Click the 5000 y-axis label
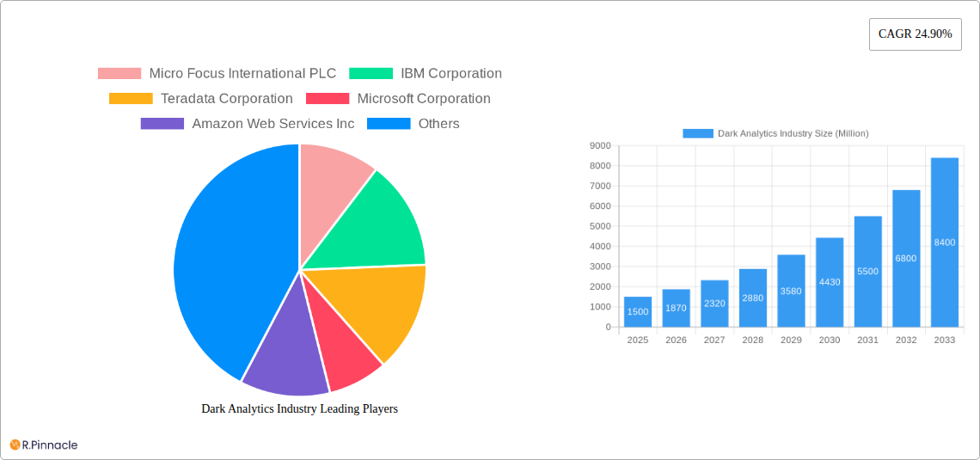This screenshot has width=980, height=460. pyautogui.click(x=599, y=226)
